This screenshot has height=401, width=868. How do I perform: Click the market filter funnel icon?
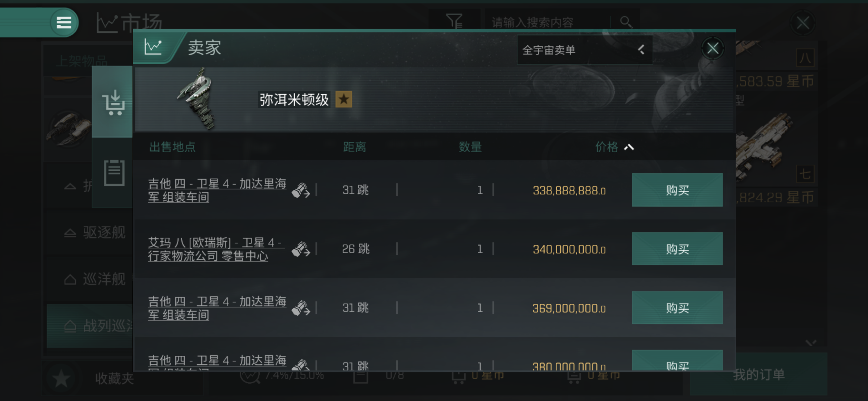[x=454, y=21]
